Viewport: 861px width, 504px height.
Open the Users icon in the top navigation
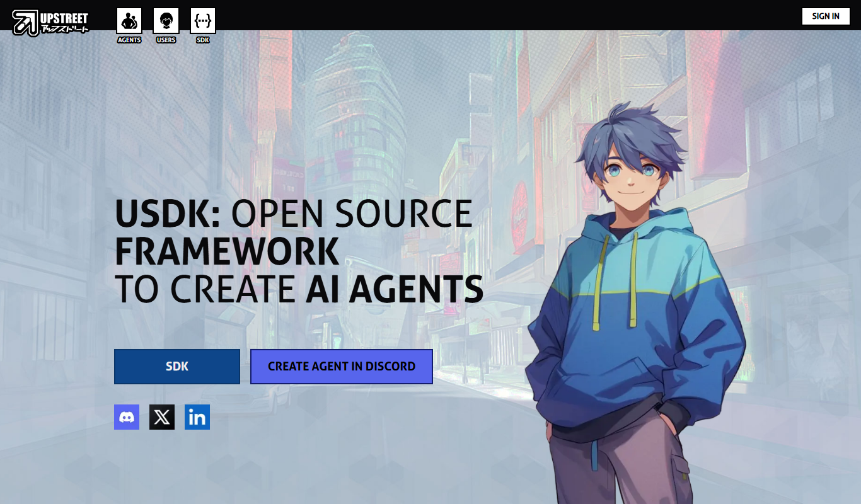(x=166, y=21)
